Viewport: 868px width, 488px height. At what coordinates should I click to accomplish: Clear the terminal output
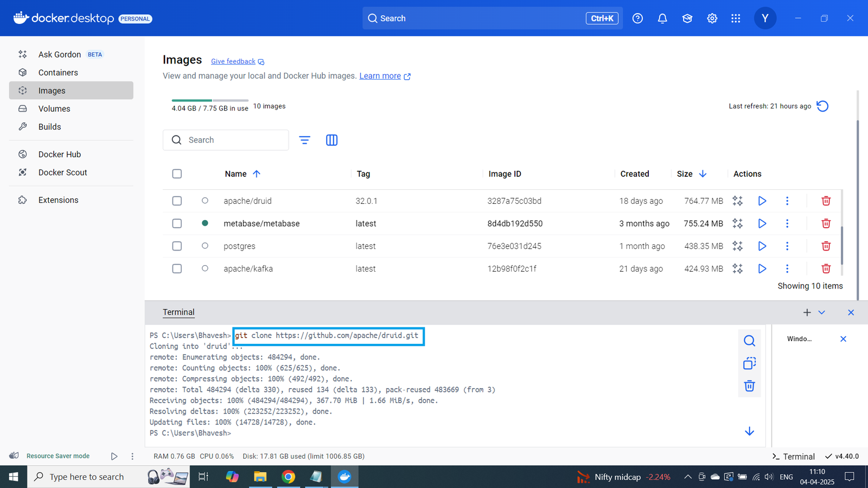(x=749, y=386)
